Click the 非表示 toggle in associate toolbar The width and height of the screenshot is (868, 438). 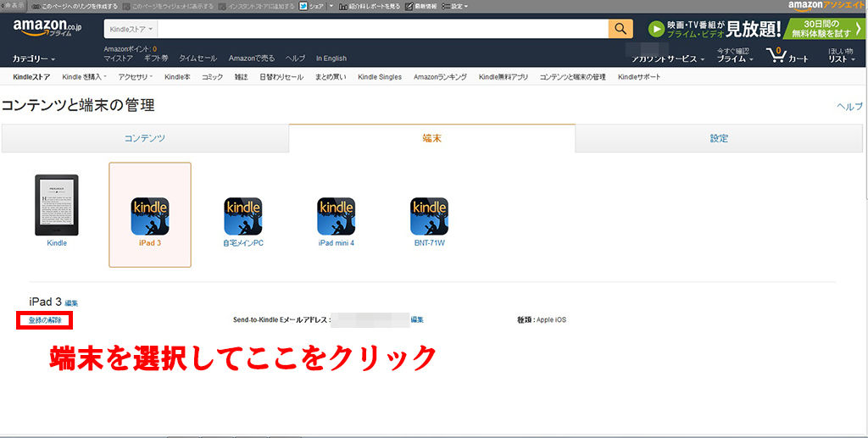click(x=14, y=6)
